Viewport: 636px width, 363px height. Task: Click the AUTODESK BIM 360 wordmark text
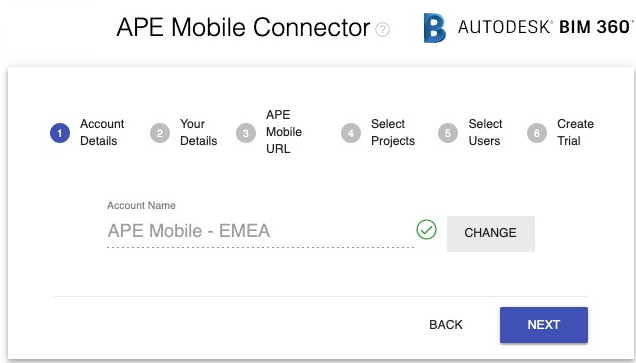[545, 27]
